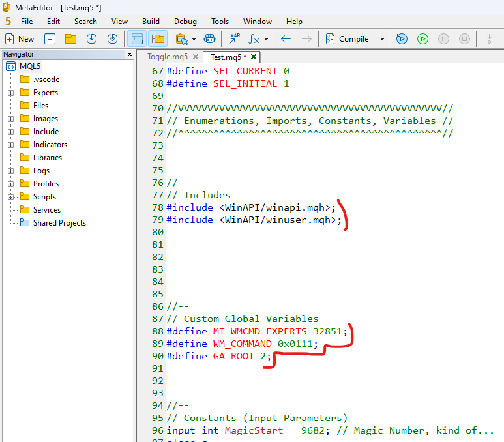Click the blue robot MQL5 icon
Image resolution: width=504 pixels, height=442 pixels.
tap(209, 39)
